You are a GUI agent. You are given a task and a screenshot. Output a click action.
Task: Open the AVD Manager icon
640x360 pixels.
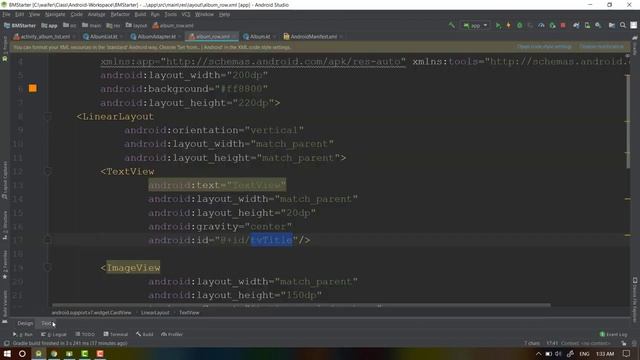[x=587, y=25]
